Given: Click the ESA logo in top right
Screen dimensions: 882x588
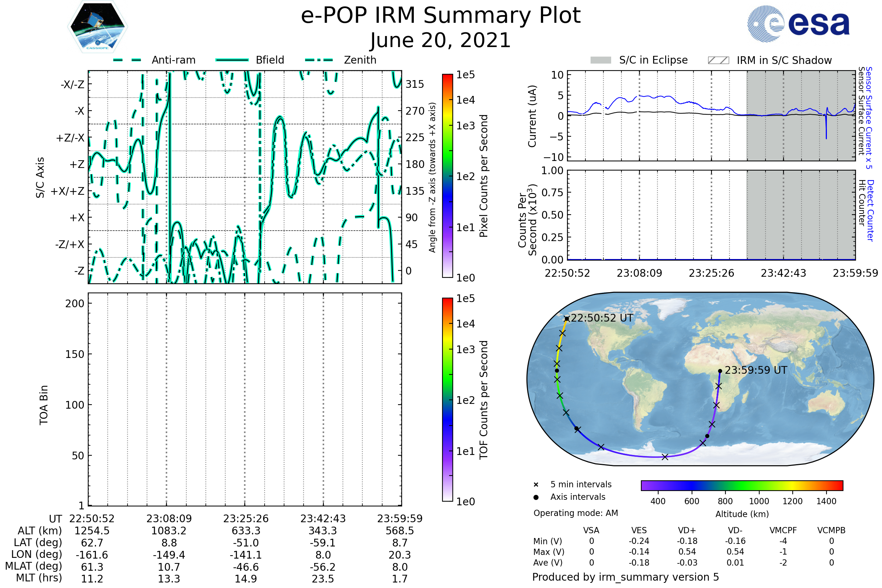Looking at the screenshot, I should [798, 24].
